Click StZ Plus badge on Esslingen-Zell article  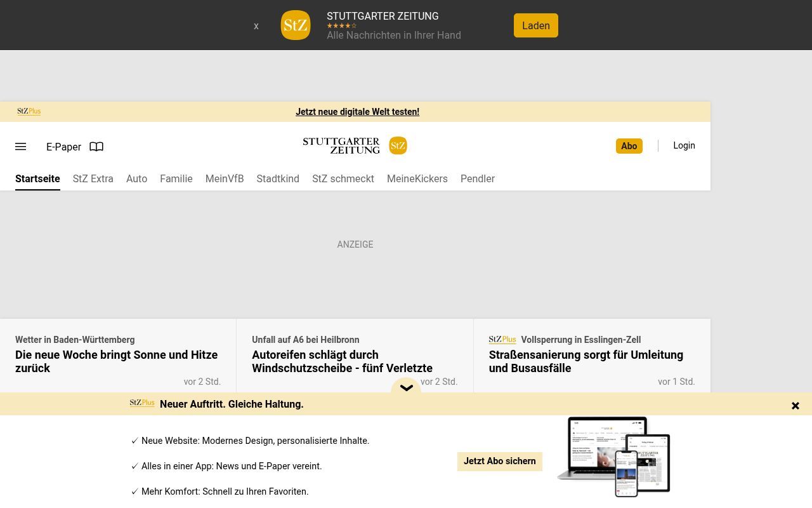click(502, 340)
